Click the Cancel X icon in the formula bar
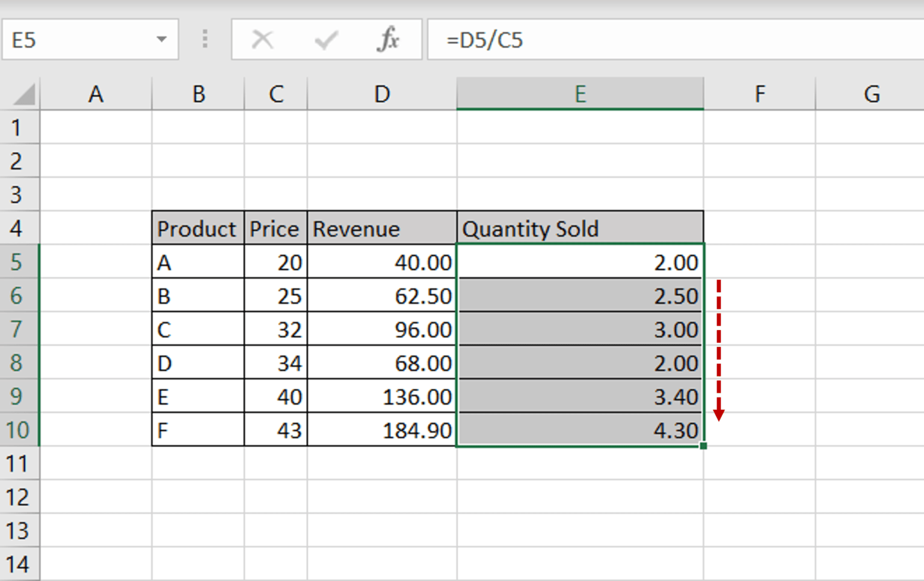This screenshot has width=924, height=581. pos(263,40)
